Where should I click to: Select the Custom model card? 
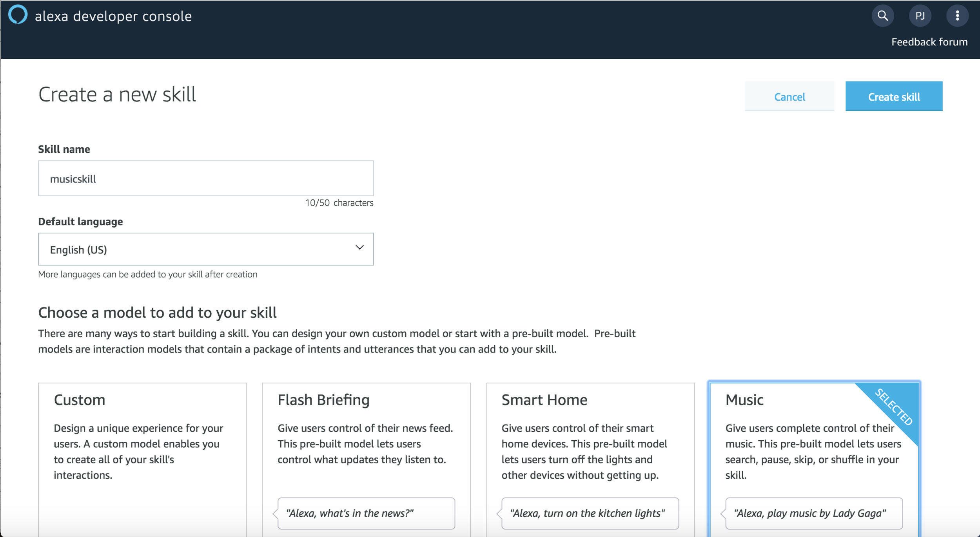[142, 450]
